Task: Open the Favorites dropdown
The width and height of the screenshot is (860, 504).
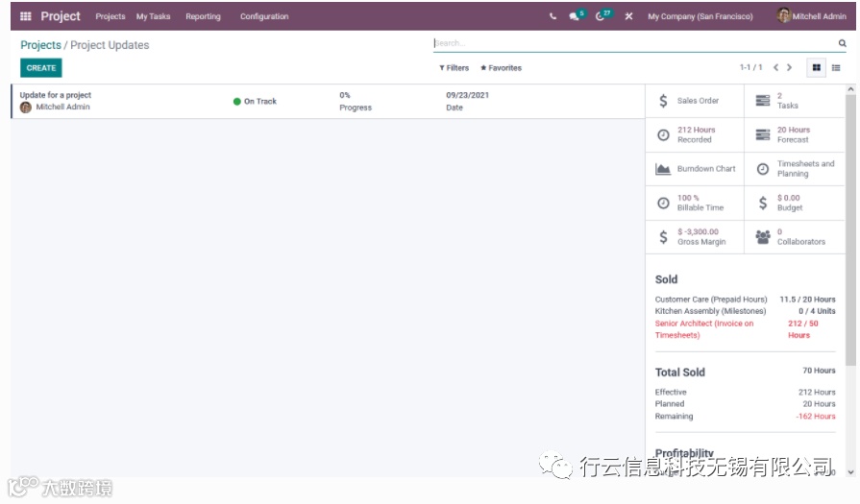Action: 501,68
